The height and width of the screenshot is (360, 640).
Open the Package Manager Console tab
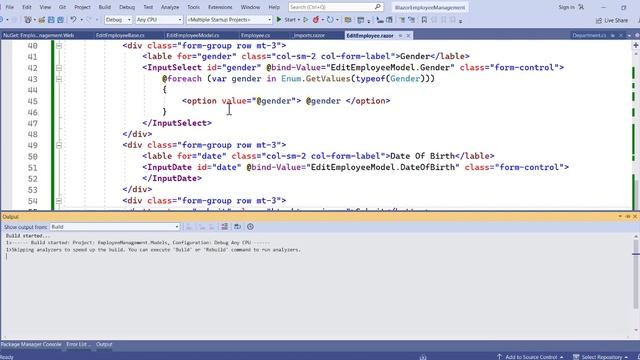31,344
